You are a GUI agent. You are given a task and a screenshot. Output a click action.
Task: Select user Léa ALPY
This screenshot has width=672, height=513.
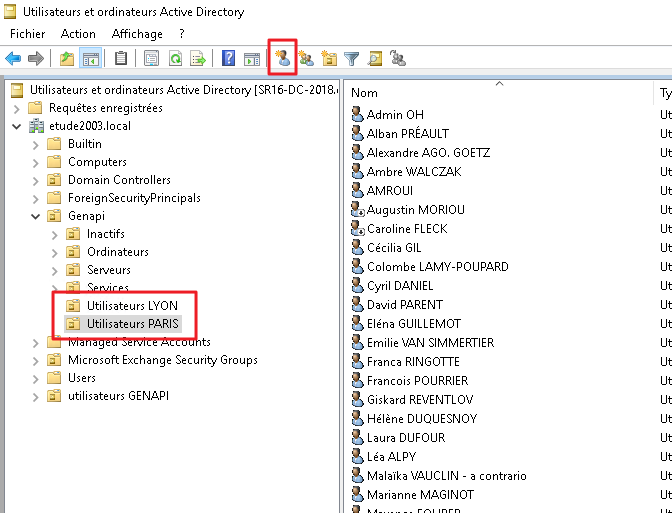click(391, 457)
